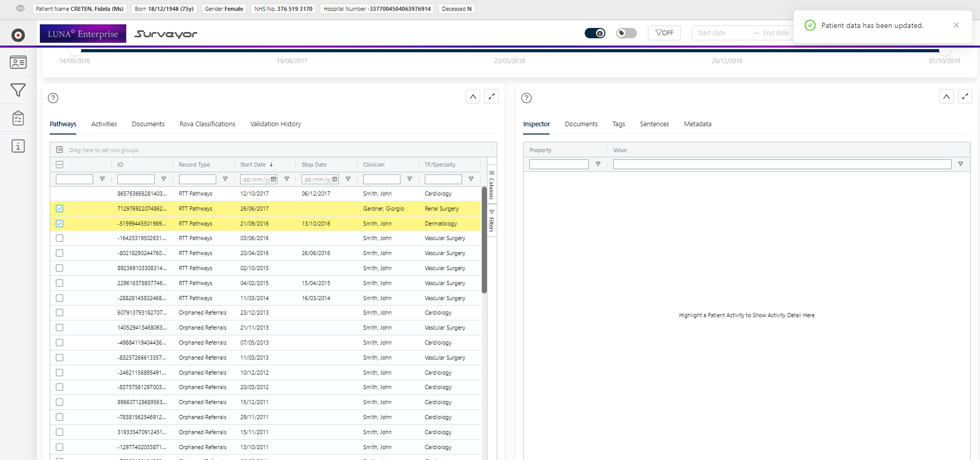Viewport: 980px width, 460px height.
Task: Open the info sidebar icon
Action: click(18, 146)
